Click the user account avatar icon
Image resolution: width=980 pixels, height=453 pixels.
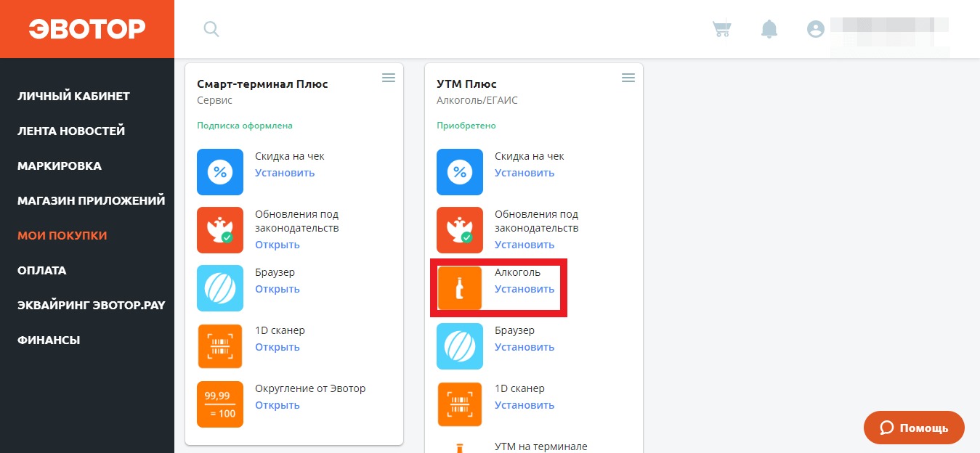(x=816, y=29)
